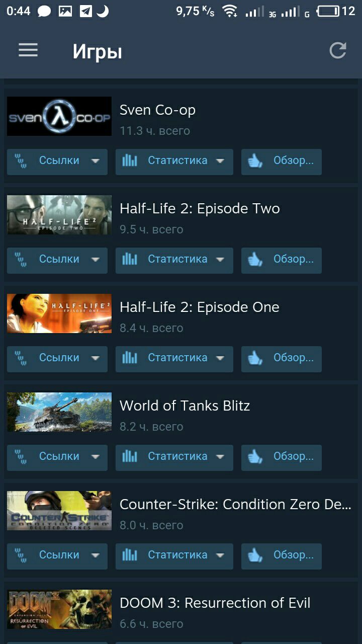Open Обзор button for Counter-Strike: Condition Zero
362x644 pixels.
pyautogui.click(x=282, y=555)
